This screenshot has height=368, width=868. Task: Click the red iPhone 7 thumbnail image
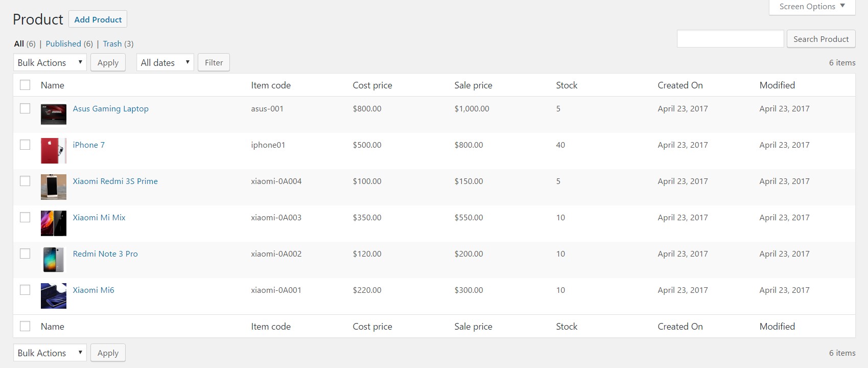coord(54,151)
